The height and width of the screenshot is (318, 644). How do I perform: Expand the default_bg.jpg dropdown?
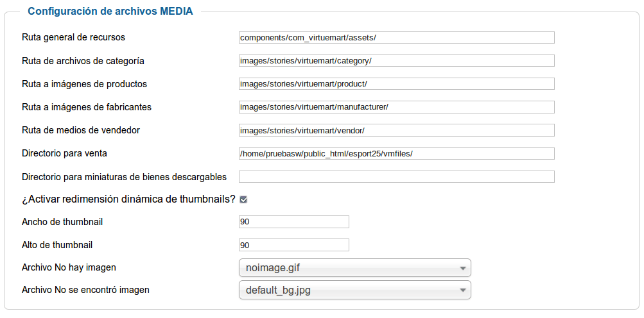[x=355, y=290]
